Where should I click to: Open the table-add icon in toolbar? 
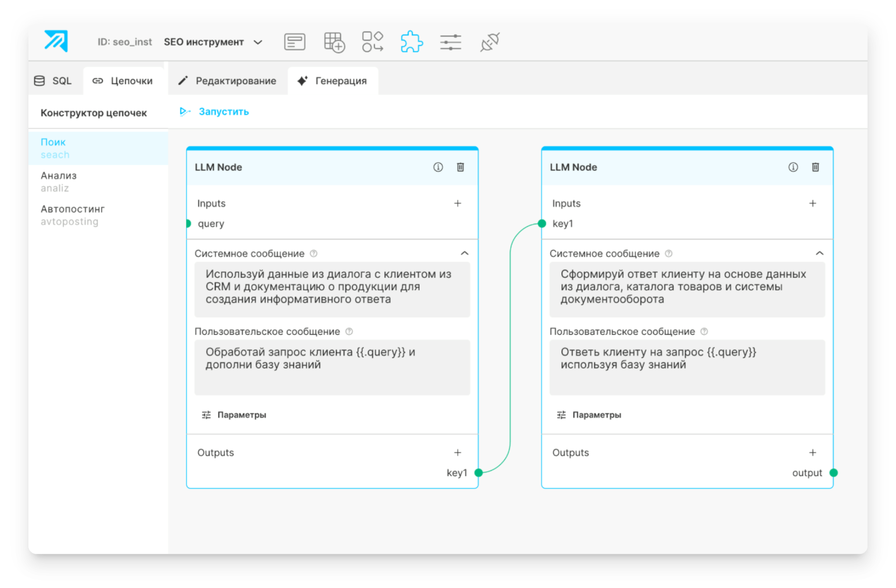334,42
